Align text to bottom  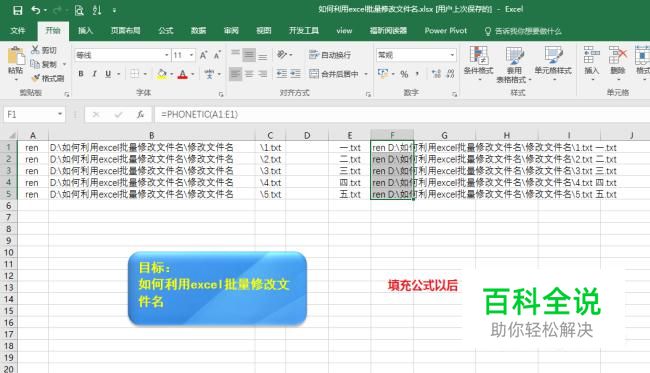pyautogui.click(x=262, y=55)
